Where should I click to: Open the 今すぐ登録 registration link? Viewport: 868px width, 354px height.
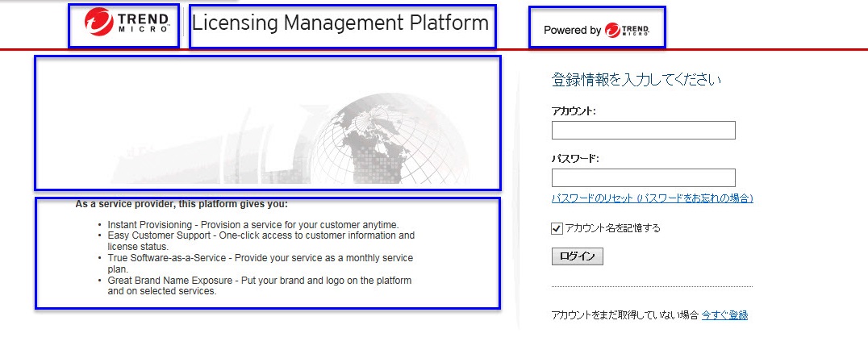(x=724, y=315)
